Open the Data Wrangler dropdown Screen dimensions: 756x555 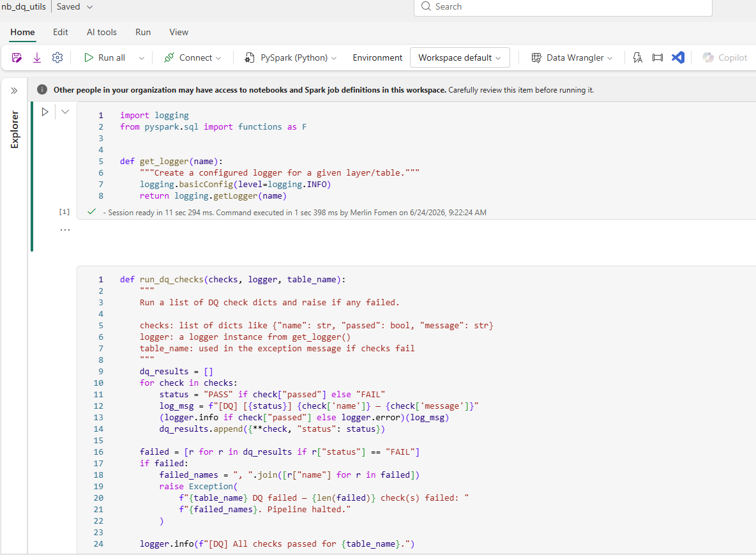coord(572,58)
